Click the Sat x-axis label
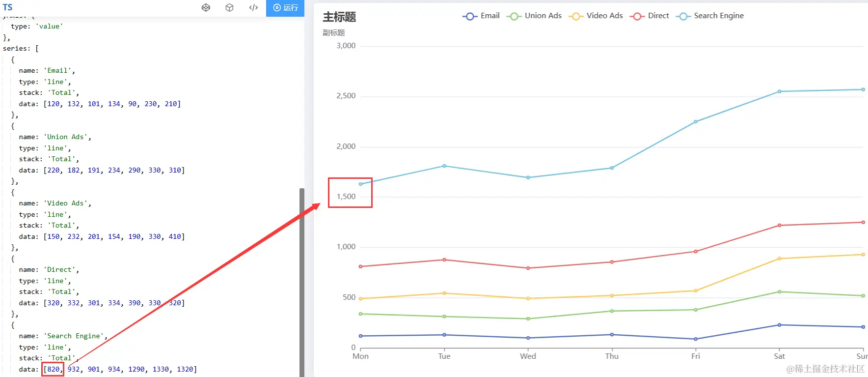 coord(779,356)
